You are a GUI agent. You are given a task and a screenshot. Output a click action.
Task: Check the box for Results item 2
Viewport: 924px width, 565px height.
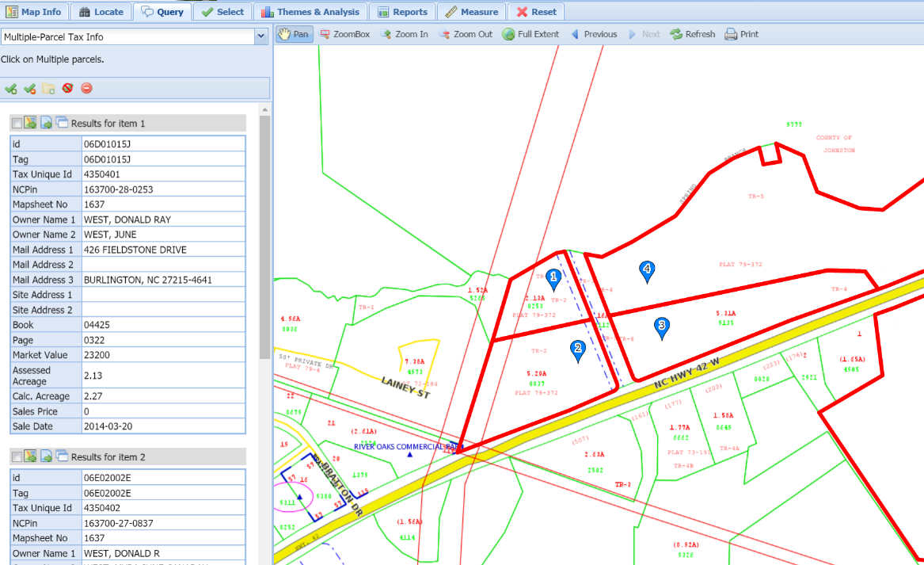(17, 457)
